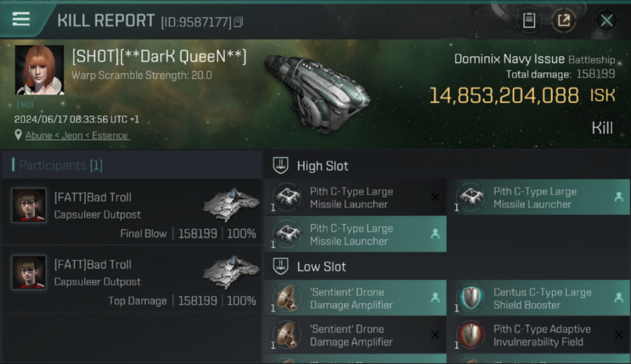631x364 pixels.
Task: Click the clipboard report icon
Action: (x=529, y=20)
